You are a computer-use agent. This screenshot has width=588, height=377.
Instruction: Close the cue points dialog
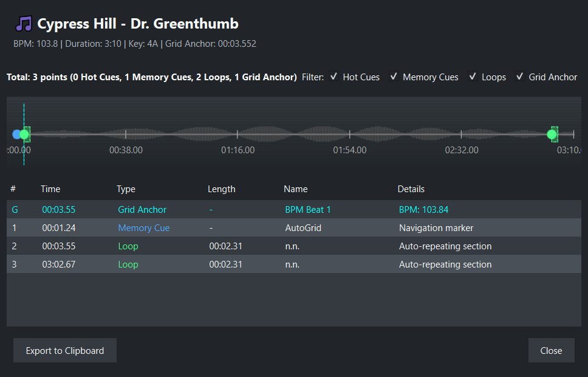pyautogui.click(x=551, y=350)
